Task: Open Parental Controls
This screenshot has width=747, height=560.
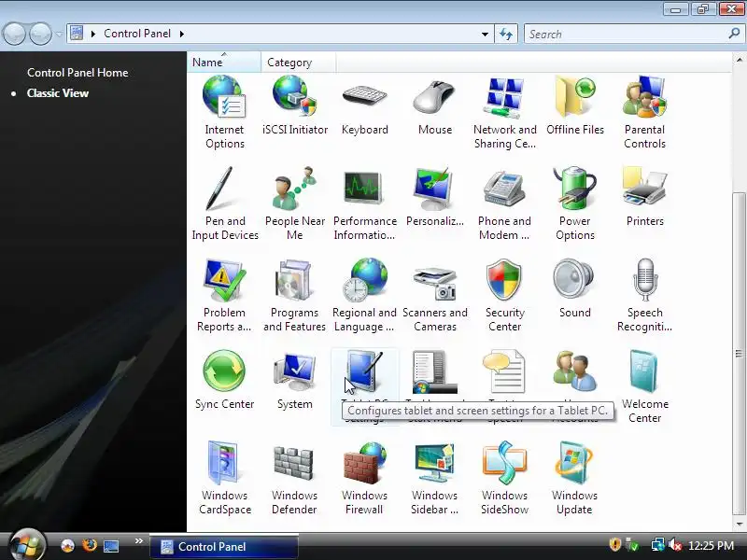Action: coord(644,113)
